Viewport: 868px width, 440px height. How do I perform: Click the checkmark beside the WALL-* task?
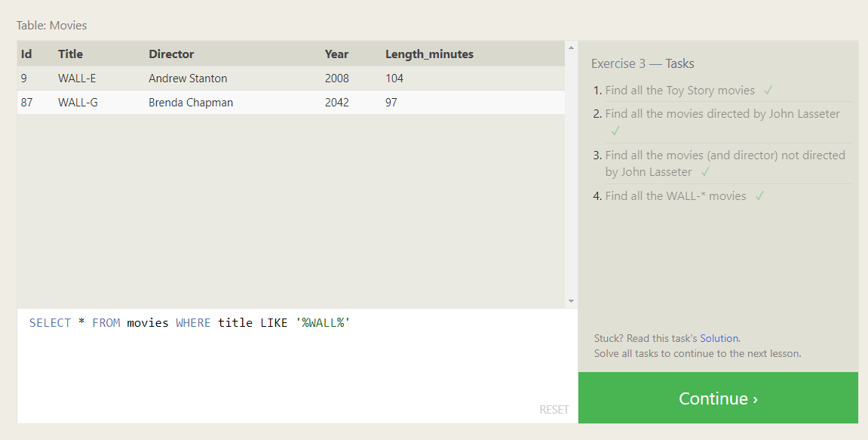[x=759, y=195]
